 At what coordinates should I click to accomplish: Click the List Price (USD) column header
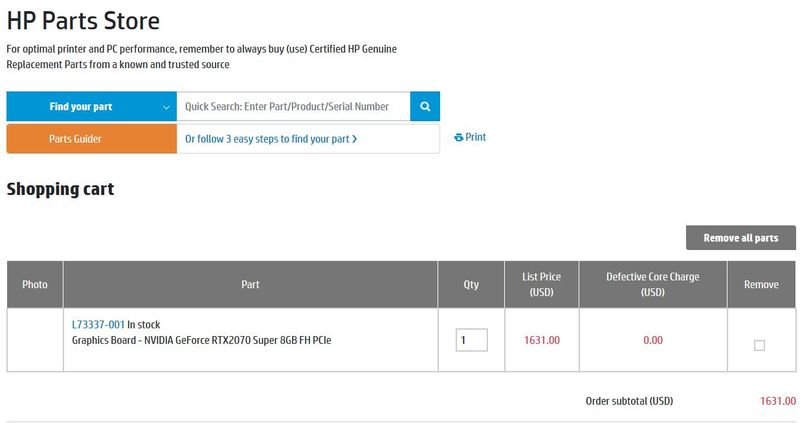click(541, 284)
